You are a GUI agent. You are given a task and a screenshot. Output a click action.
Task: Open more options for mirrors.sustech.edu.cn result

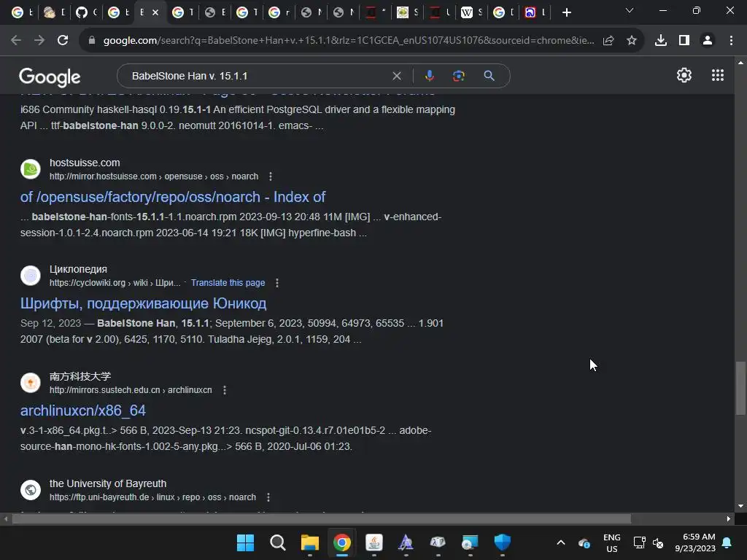[x=225, y=390]
